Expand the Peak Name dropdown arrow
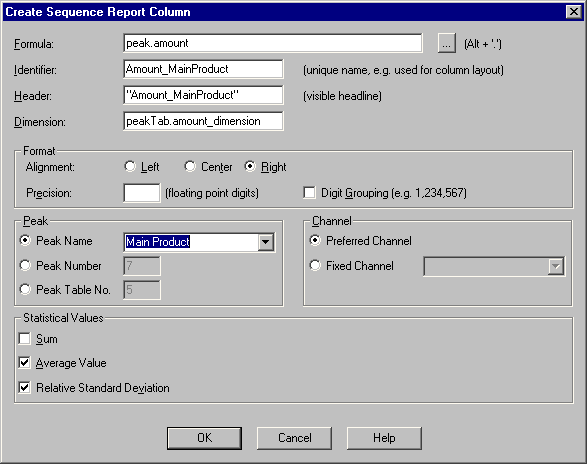Screen dimensions: 587x464 pyautogui.click(x=265, y=242)
